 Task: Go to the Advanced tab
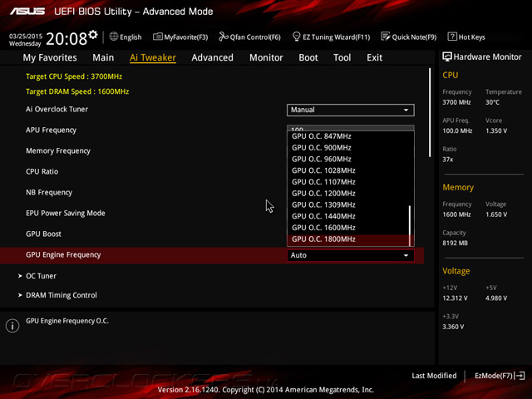coord(213,57)
